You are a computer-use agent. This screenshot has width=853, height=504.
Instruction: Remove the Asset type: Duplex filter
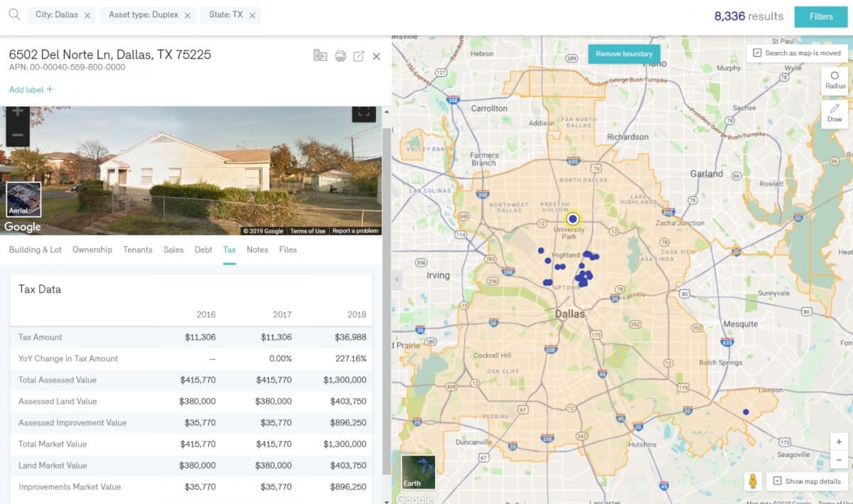(x=188, y=15)
